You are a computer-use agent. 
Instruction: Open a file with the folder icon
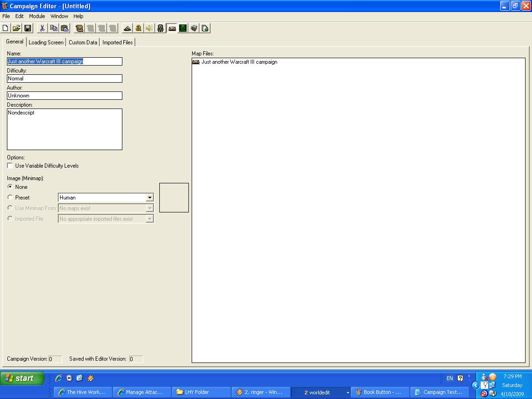click(x=17, y=28)
